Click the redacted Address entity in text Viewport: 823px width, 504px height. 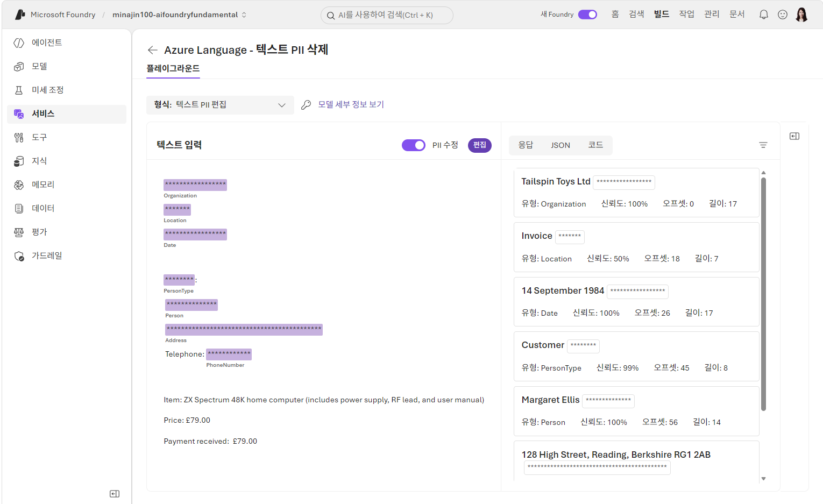[244, 329]
